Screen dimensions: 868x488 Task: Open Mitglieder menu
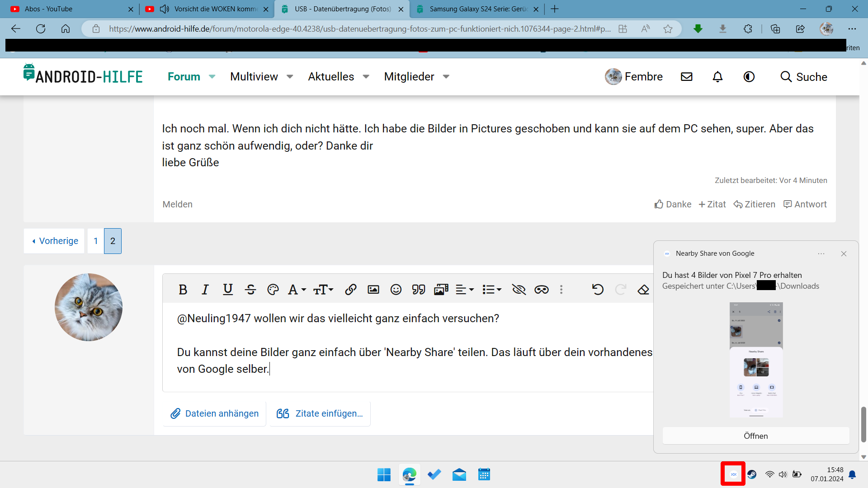tap(409, 77)
